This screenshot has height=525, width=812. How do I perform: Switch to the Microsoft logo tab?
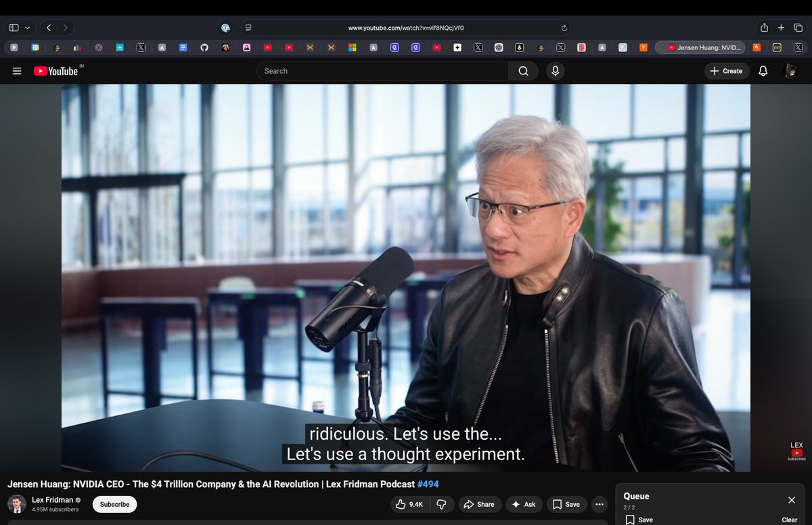tap(352, 47)
